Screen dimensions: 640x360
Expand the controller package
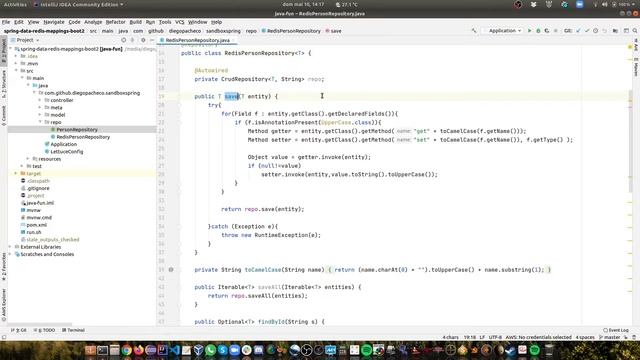[40, 100]
